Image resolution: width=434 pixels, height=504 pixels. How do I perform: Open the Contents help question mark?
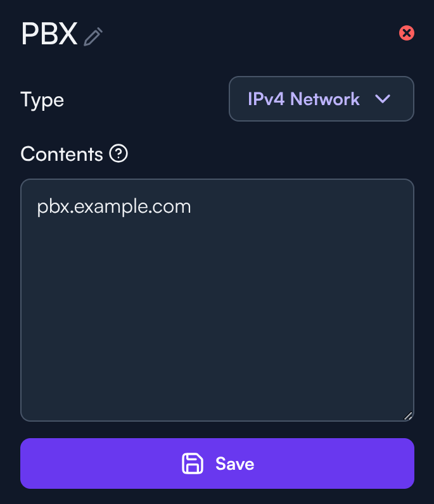coord(118,153)
